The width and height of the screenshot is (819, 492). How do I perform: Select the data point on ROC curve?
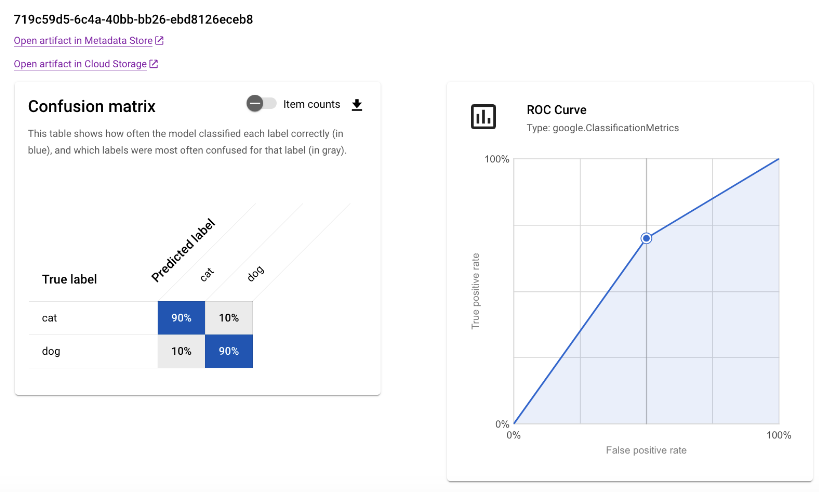pos(646,238)
